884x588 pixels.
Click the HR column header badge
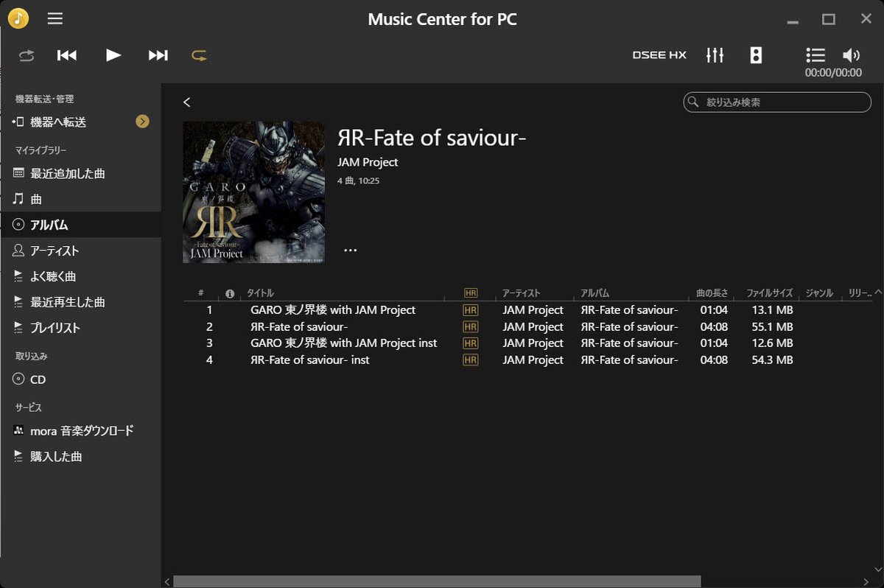point(471,293)
